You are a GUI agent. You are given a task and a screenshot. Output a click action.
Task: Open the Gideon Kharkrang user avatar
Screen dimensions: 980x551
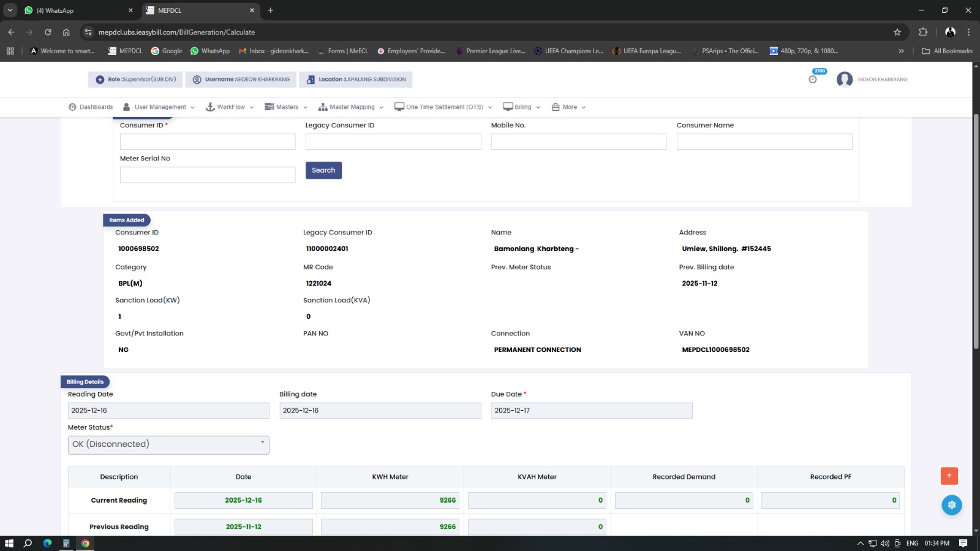[x=845, y=80]
